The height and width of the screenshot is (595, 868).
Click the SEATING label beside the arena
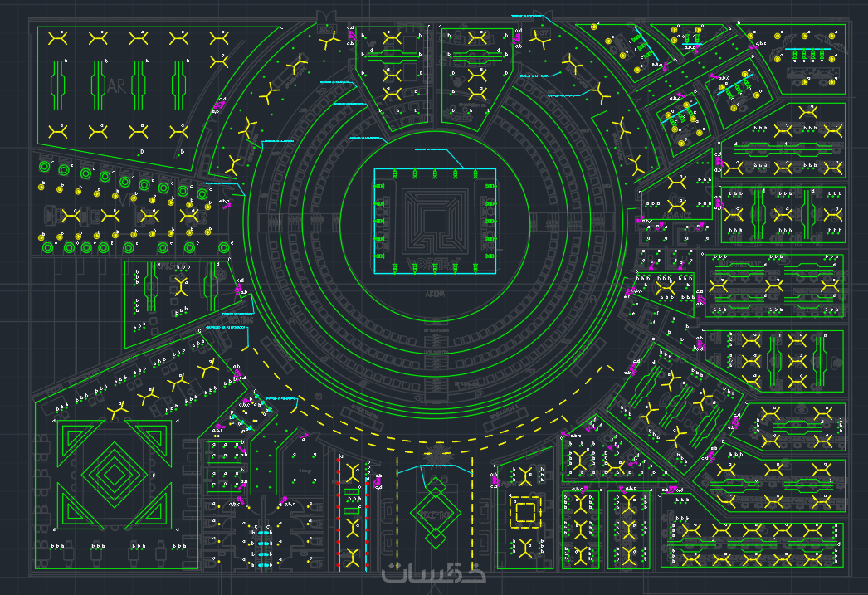(x=241, y=320)
